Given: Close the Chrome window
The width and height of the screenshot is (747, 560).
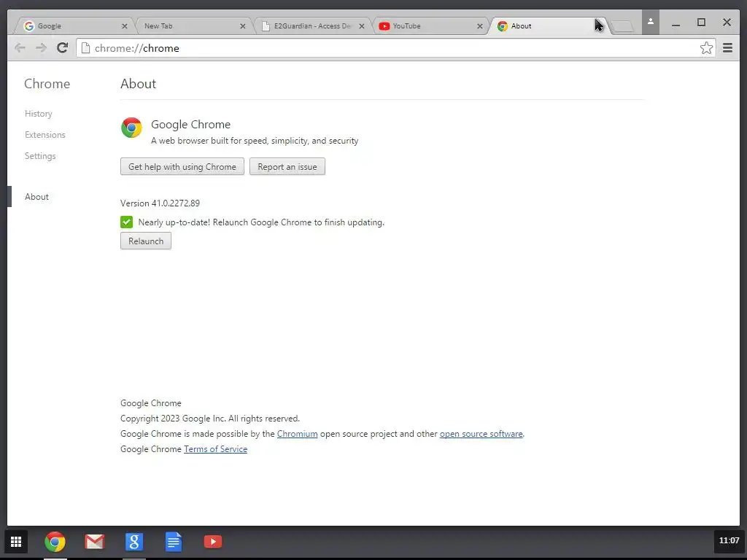Looking at the screenshot, I should [x=727, y=23].
